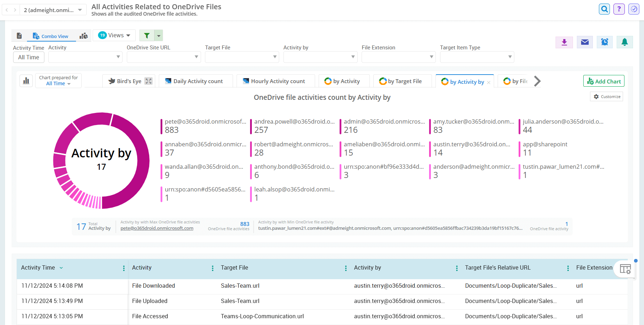Schedule the report with the alarm clock icon
The width and height of the screenshot is (644, 325).
(605, 42)
